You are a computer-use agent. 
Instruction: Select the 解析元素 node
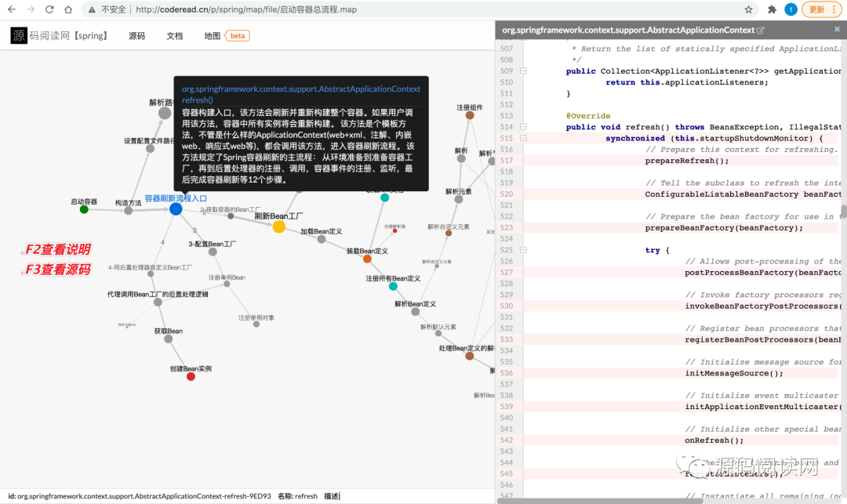point(459,199)
